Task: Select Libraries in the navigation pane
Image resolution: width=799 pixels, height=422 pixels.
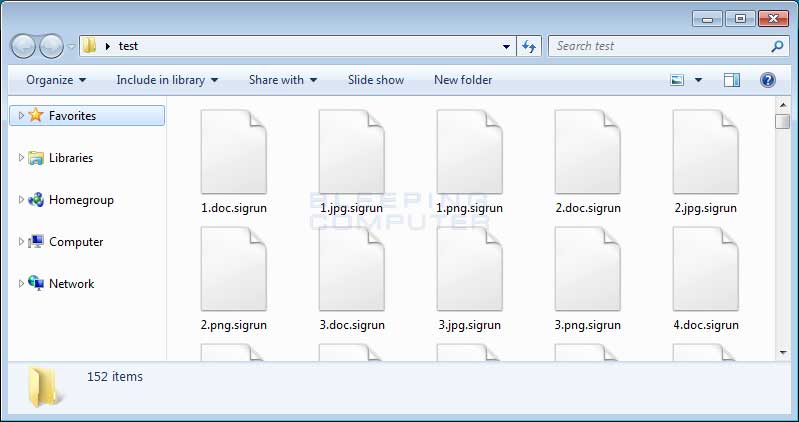Action: (x=71, y=158)
